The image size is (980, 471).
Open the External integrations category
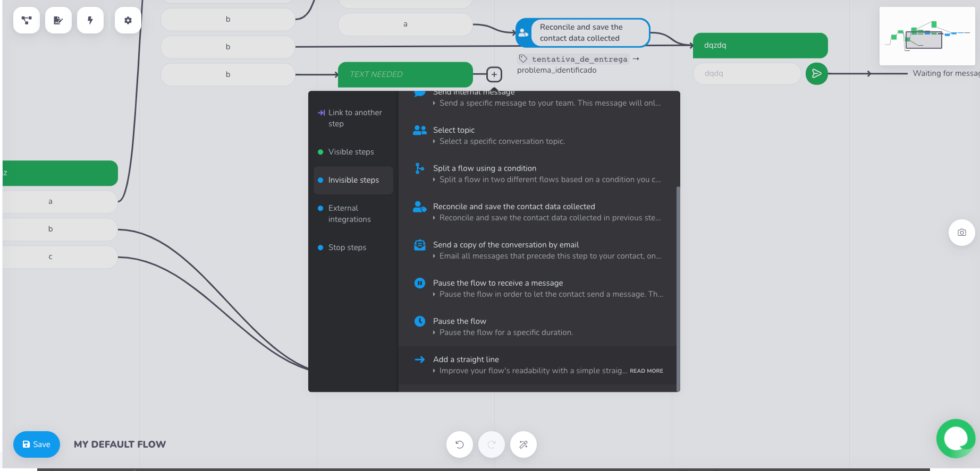tap(349, 213)
